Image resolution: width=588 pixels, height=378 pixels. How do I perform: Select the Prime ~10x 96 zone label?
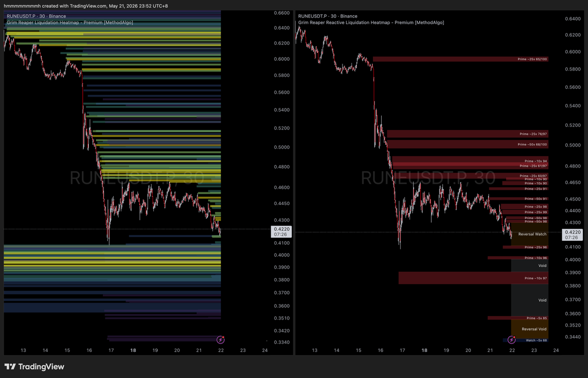click(x=536, y=258)
